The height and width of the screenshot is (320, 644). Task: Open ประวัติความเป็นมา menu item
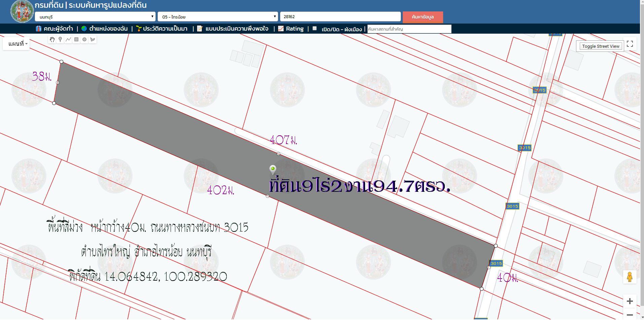point(165,29)
